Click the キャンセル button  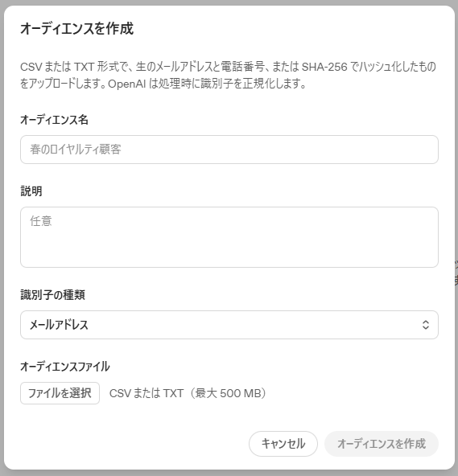[283, 444]
